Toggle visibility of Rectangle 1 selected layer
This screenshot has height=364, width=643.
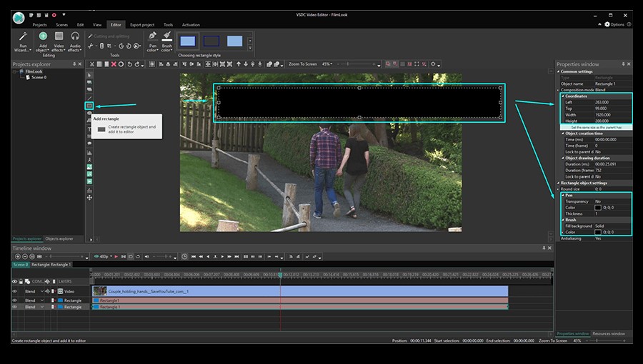click(x=15, y=307)
